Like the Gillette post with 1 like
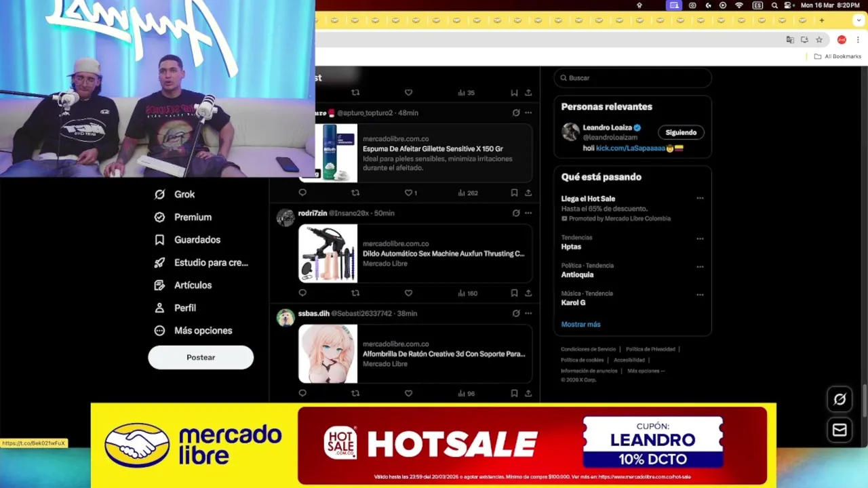 tap(411, 192)
